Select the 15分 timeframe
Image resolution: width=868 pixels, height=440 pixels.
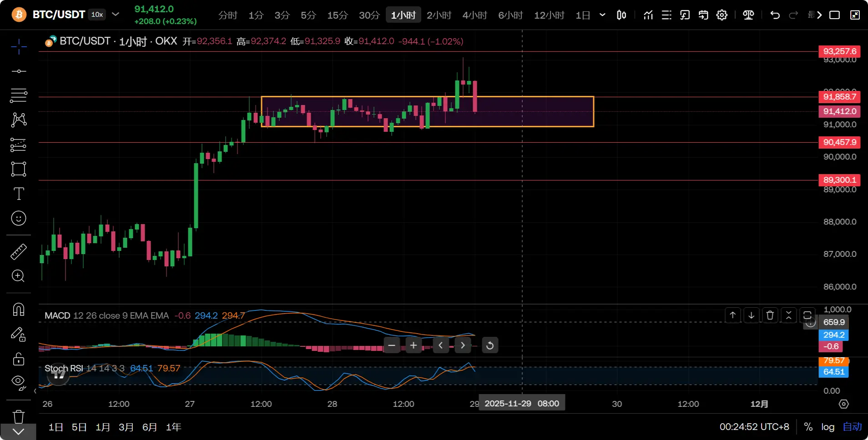coord(338,15)
